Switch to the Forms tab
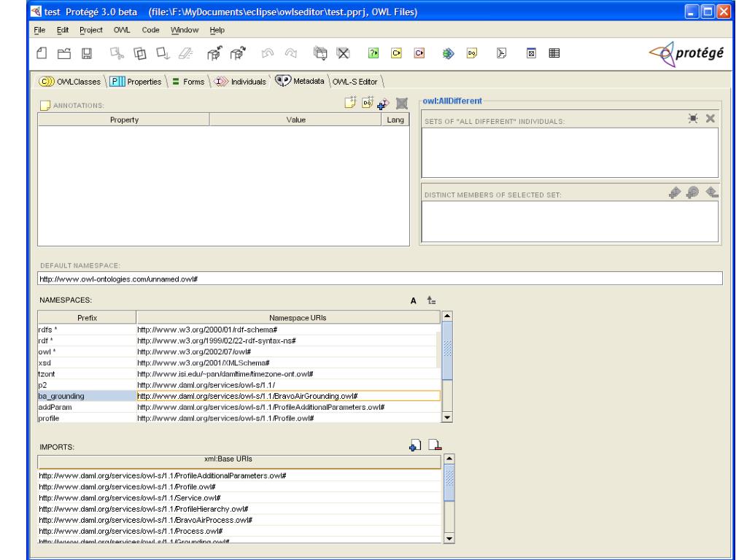 point(188,82)
